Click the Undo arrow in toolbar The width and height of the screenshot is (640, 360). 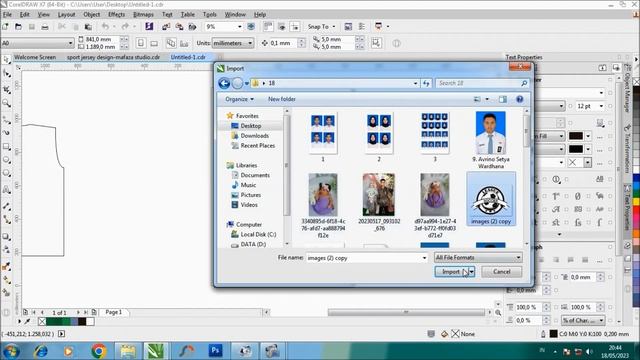[x=105, y=27]
